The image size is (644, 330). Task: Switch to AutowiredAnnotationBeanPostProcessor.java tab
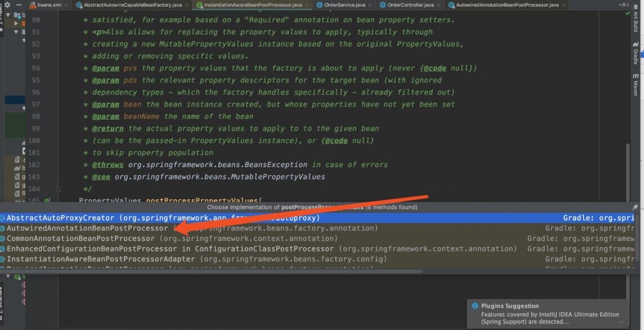[507, 5]
